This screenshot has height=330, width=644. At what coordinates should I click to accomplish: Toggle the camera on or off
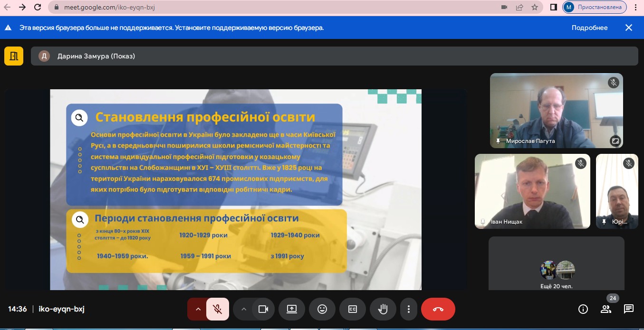(x=263, y=309)
